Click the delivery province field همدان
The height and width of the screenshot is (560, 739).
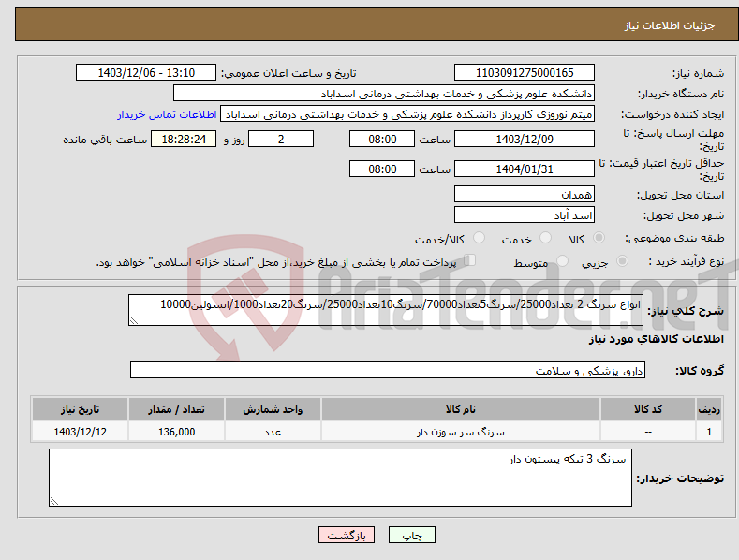[525, 194]
